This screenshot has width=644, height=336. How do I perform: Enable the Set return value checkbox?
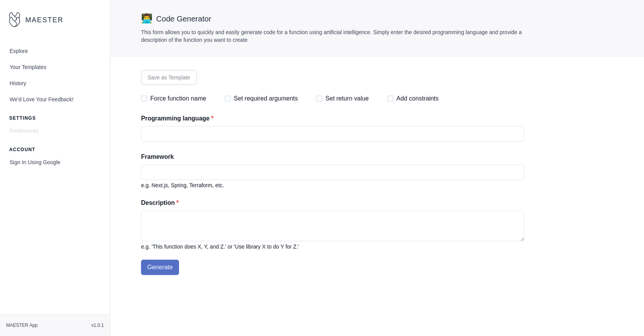[x=319, y=98]
